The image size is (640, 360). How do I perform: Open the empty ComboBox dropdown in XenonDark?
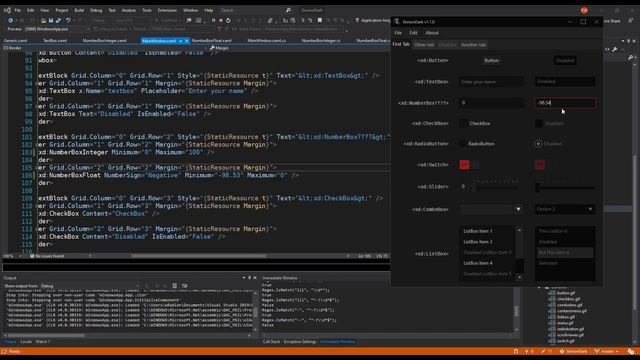coord(518,209)
